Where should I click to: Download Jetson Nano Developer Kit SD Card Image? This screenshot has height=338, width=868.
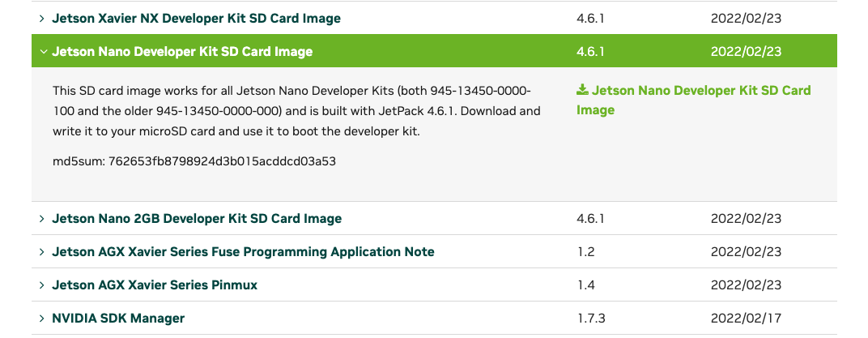click(694, 100)
